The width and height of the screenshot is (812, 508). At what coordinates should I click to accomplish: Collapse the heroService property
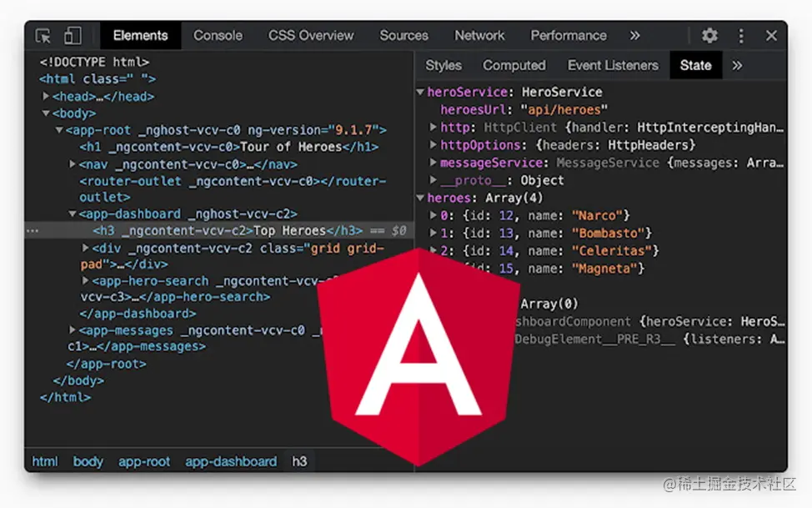[x=420, y=92]
